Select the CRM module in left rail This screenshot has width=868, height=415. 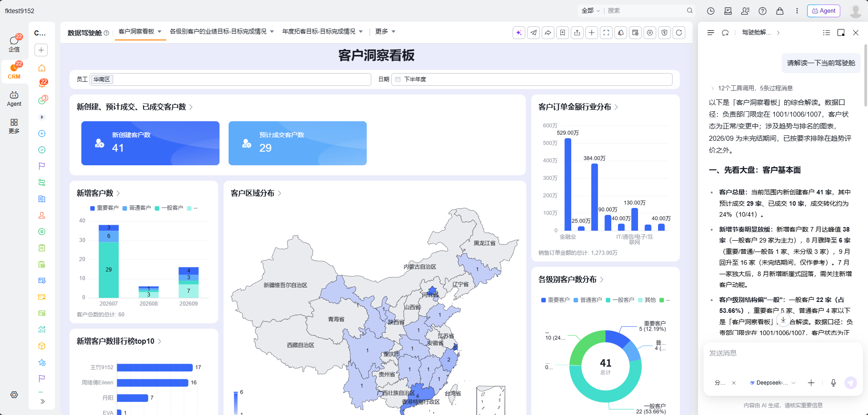click(14, 71)
